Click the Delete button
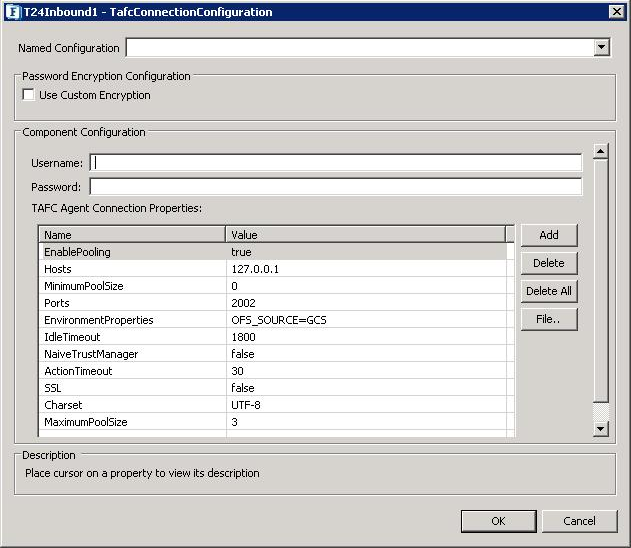 click(x=548, y=263)
